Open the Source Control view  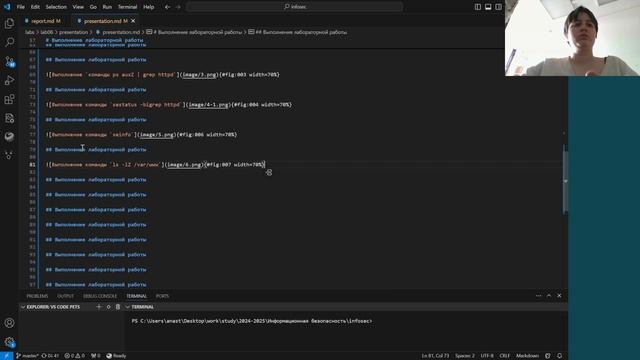click(x=9, y=62)
